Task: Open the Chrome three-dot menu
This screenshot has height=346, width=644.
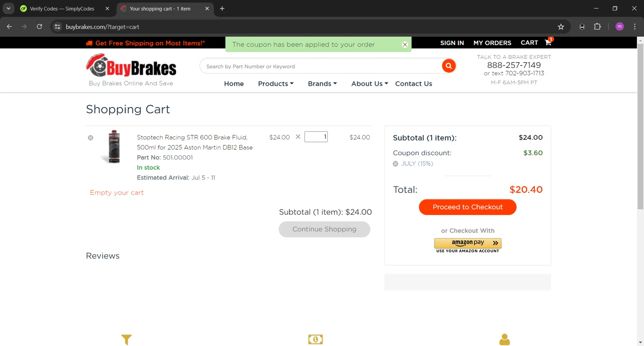Action: [635, 27]
